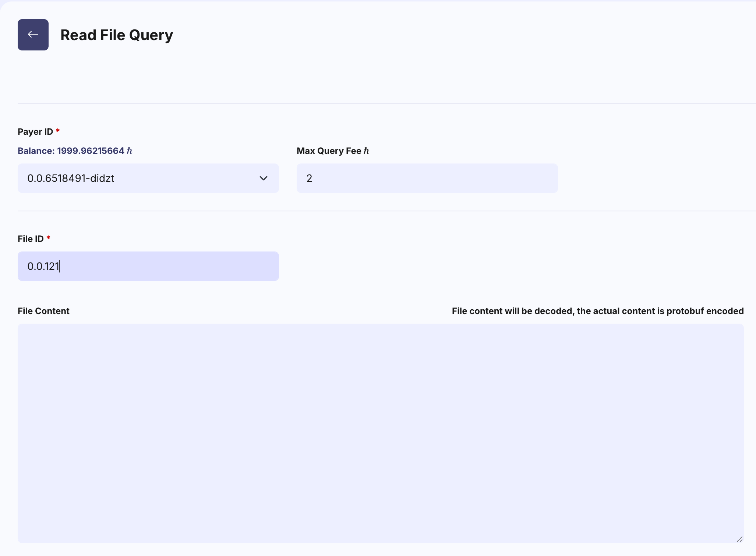Click inside the File Content text area

coord(381,433)
